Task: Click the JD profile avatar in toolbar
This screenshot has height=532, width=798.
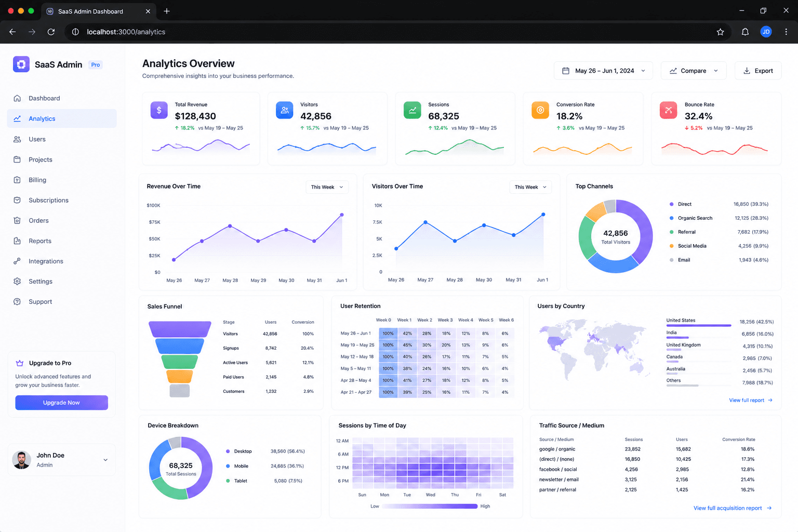Action: coord(766,32)
